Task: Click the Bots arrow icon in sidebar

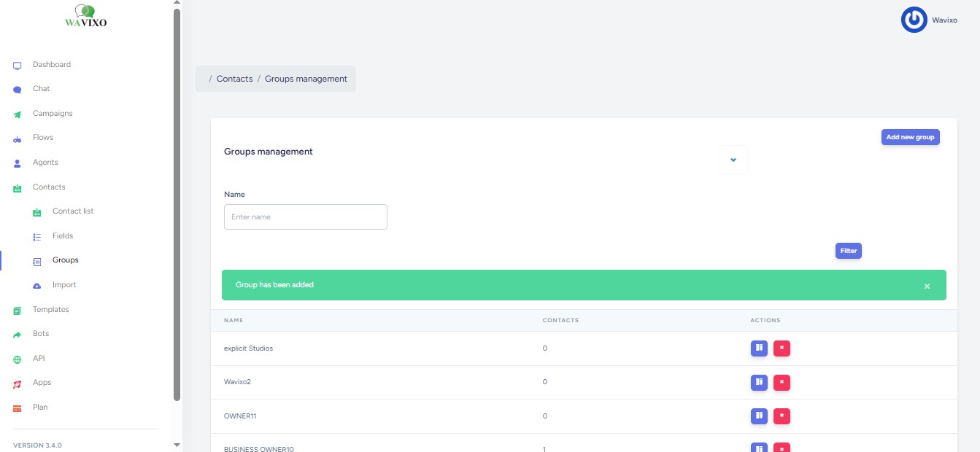Action: (x=18, y=335)
